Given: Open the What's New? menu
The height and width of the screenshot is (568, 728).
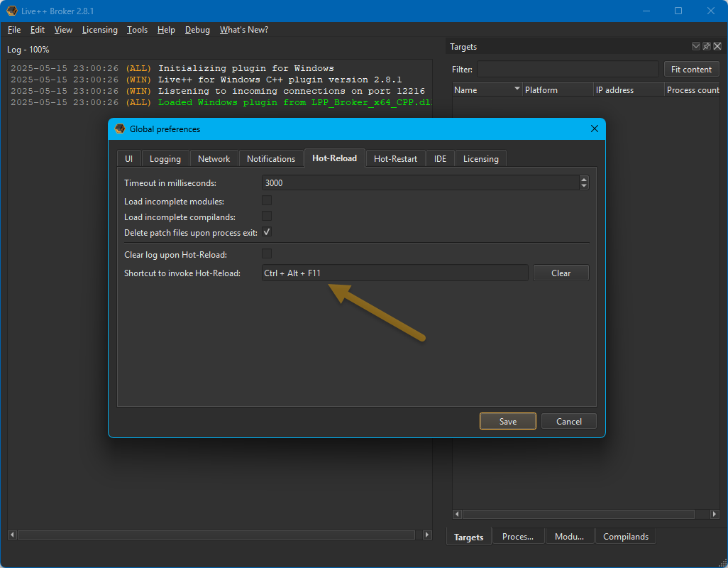Looking at the screenshot, I should pyautogui.click(x=244, y=30).
